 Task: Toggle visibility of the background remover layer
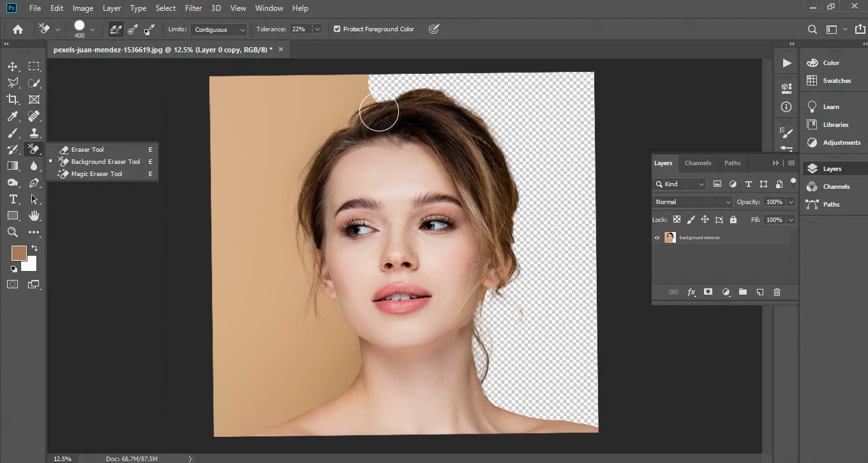point(657,237)
